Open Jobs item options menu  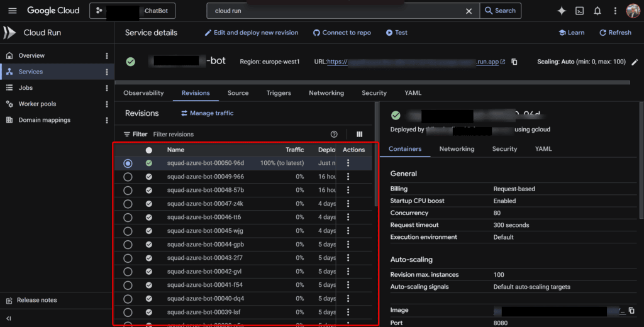click(107, 88)
